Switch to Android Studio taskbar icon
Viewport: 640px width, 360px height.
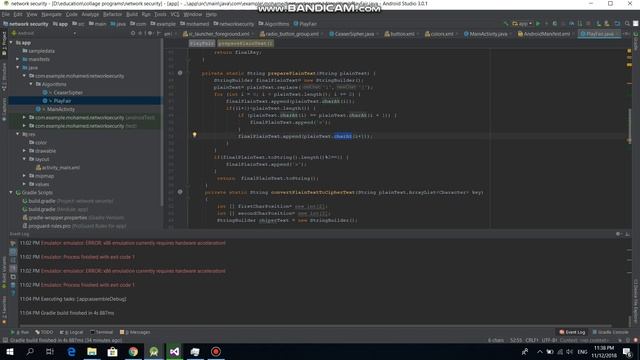154,351
